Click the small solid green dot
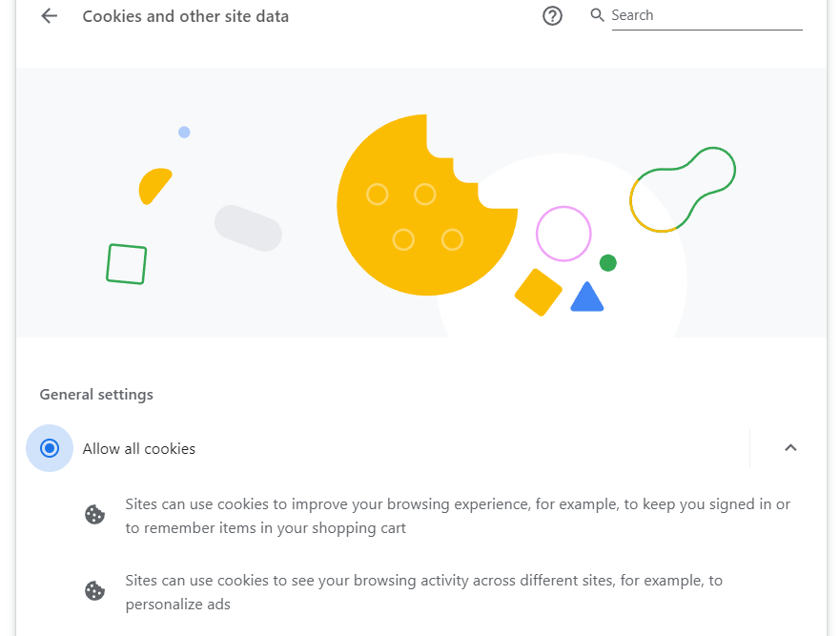840x636 pixels. click(x=607, y=263)
